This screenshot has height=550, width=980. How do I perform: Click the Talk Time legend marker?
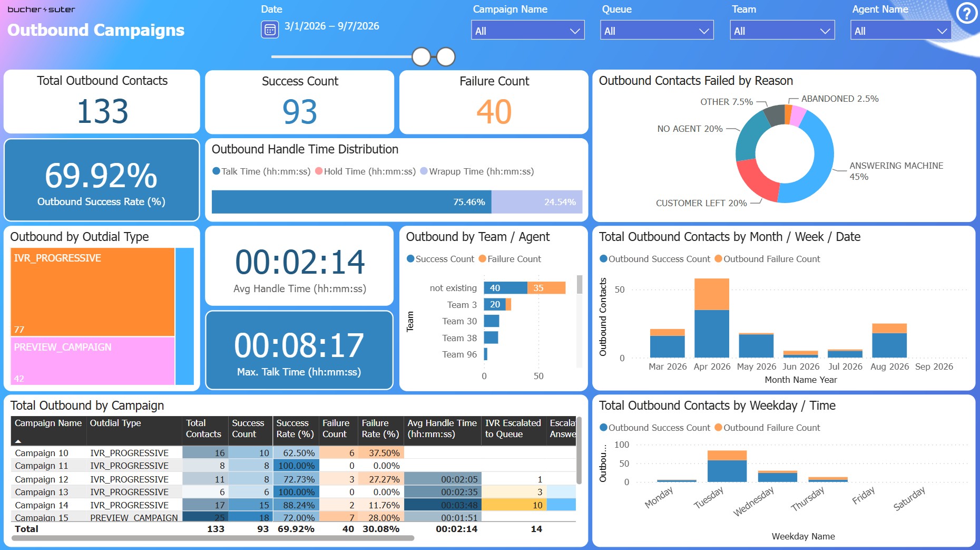click(216, 171)
